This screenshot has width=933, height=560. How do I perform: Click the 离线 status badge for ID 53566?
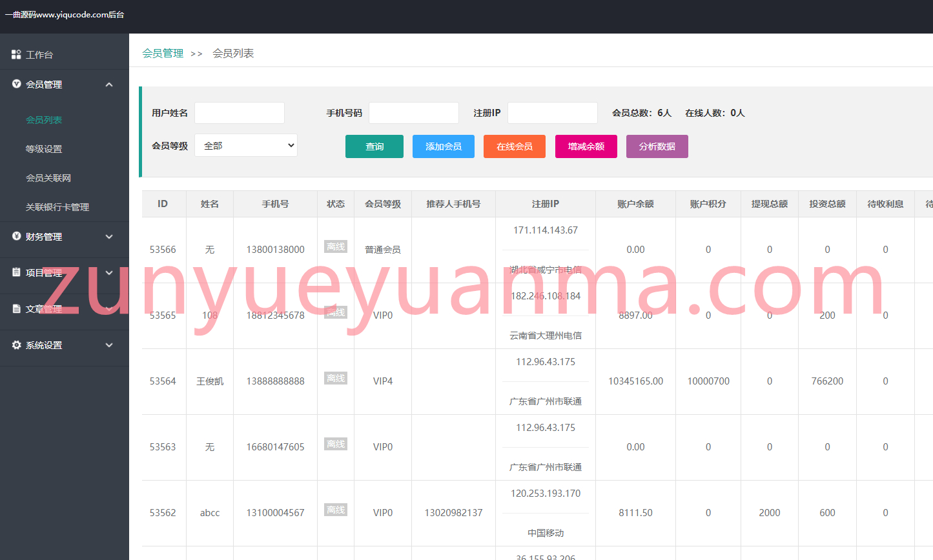click(x=336, y=246)
